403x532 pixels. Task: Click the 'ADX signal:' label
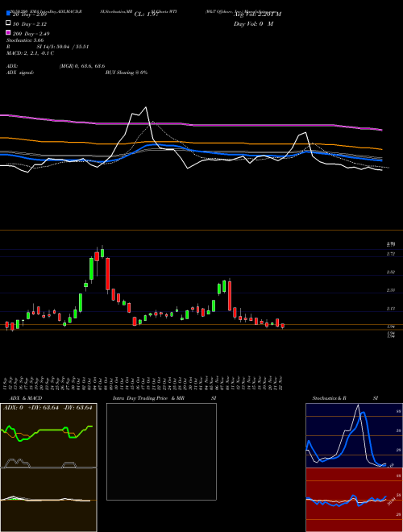point(20,73)
